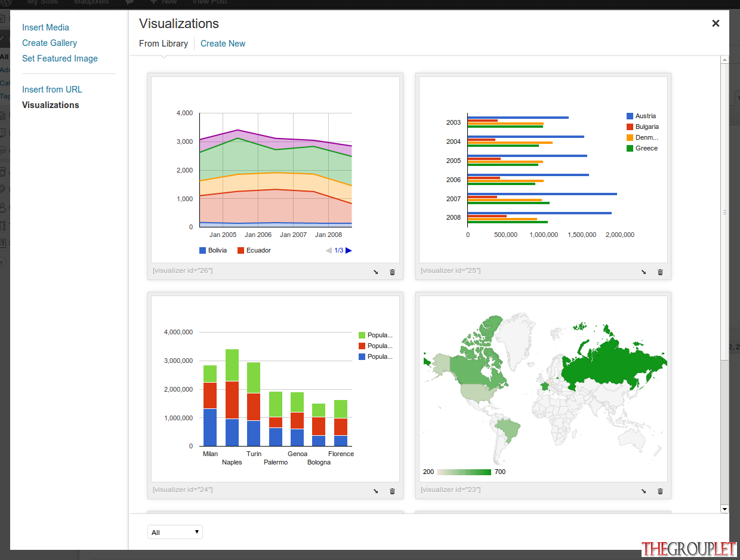Delete the visualizer id="25" chart

click(660, 272)
